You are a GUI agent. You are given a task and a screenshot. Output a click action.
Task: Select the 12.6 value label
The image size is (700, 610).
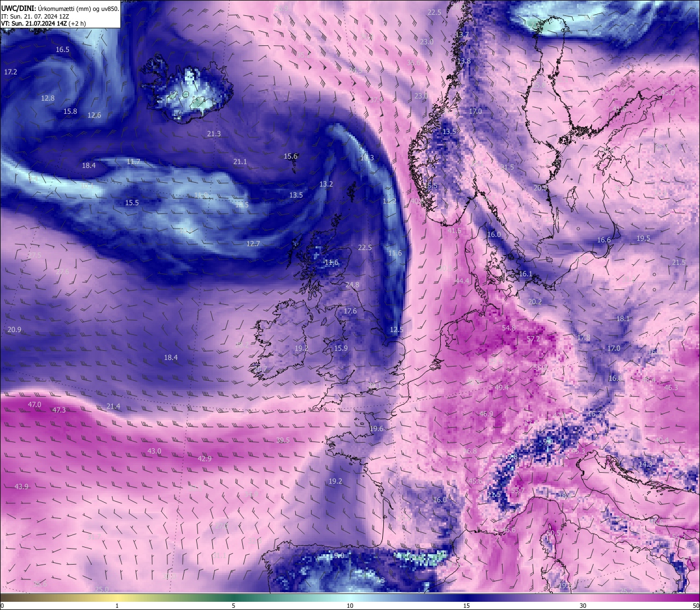[x=95, y=115]
